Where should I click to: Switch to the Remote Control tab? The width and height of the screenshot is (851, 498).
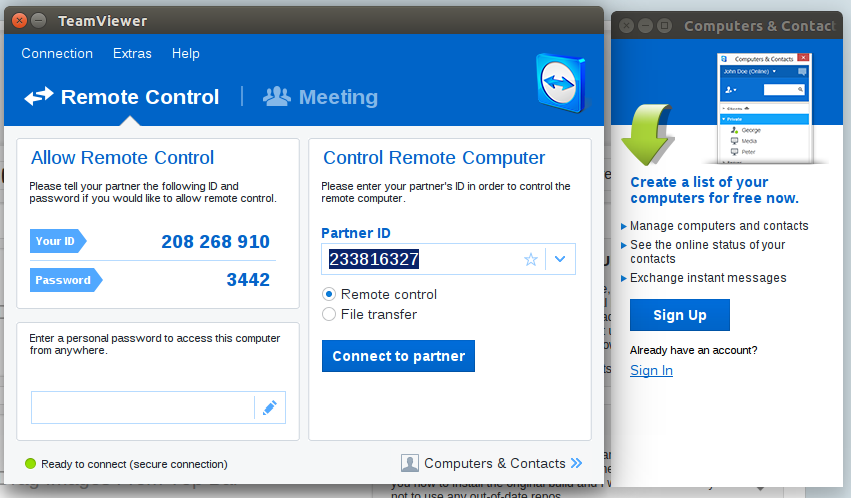(122, 97)
